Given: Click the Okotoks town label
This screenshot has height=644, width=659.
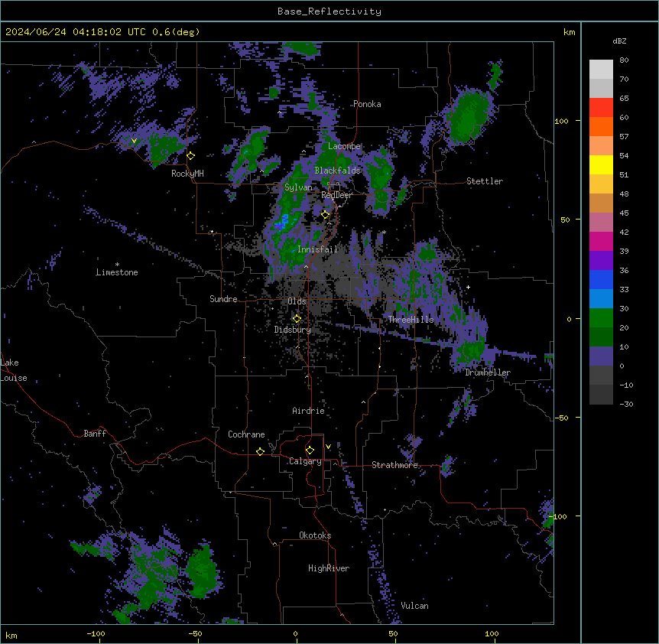Looking at the screenshot, I should [x=315, y=535].
